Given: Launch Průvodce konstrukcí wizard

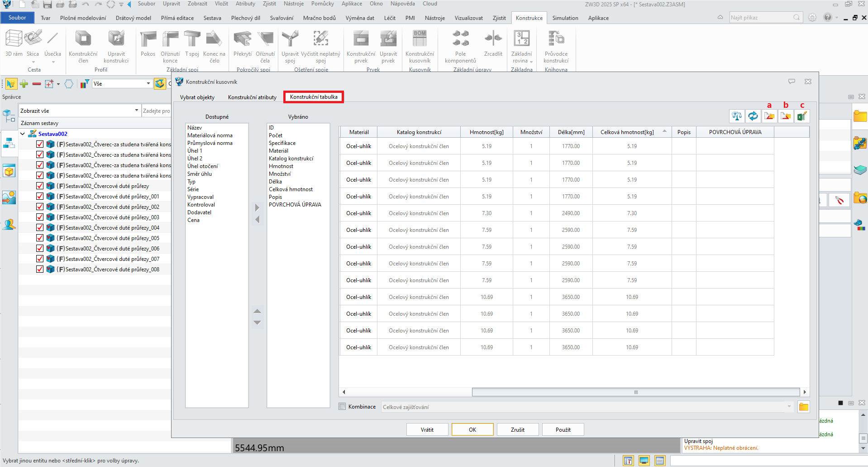Looking at the screenshot, I should 556,46.
